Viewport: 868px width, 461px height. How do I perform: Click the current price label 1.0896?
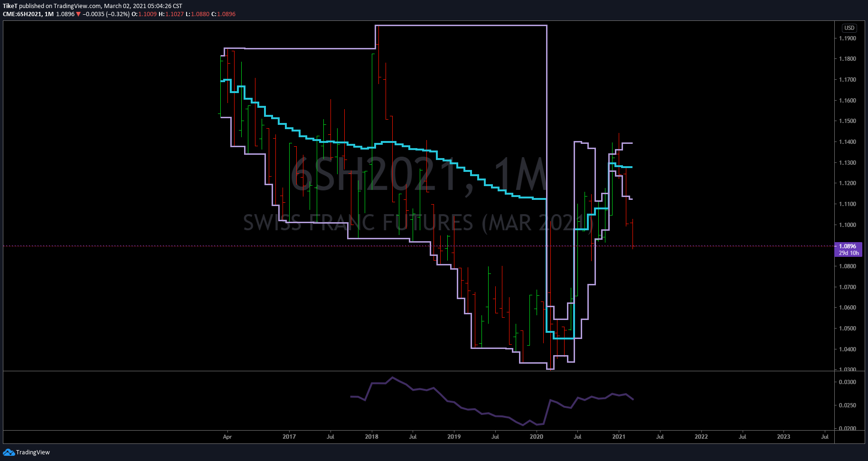click(848, 246)
